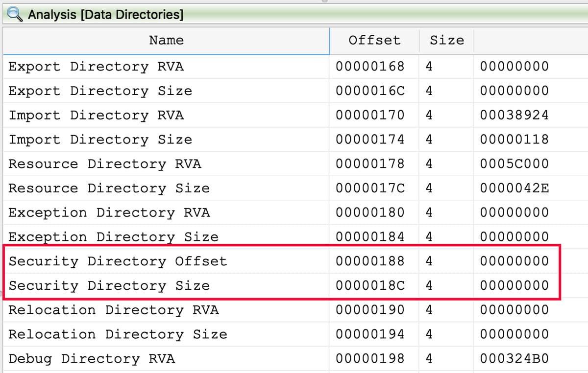This screenshot has height=373, width=588.
Task: Select the Export Directory Size row name
Action: [x=100, y=91]
